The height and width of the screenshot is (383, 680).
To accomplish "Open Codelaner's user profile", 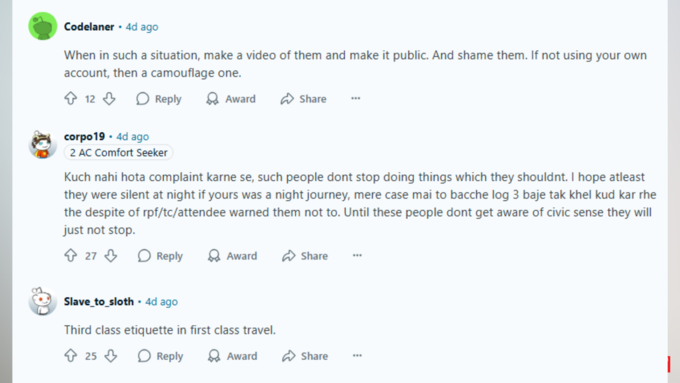I will pos(89,27).
